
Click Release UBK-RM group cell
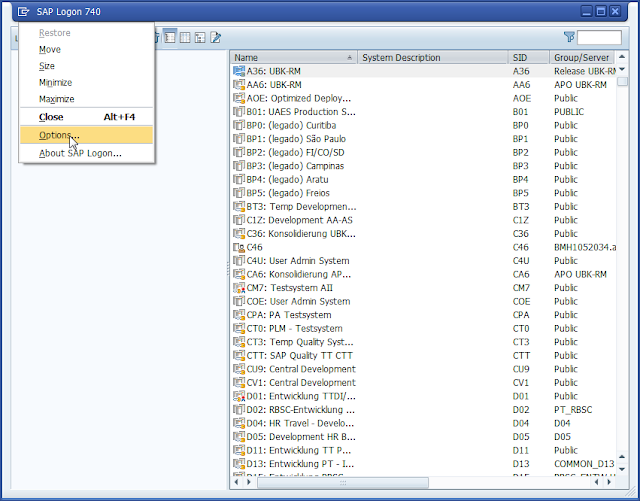pyautogui.click(x=584, y=71)
